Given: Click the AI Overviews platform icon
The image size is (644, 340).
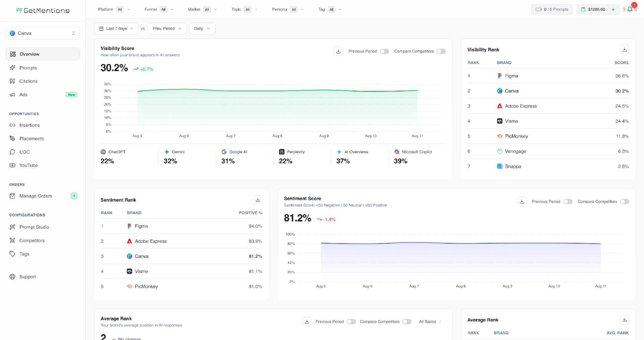Looking at the screenshot, I should point(339,152).
